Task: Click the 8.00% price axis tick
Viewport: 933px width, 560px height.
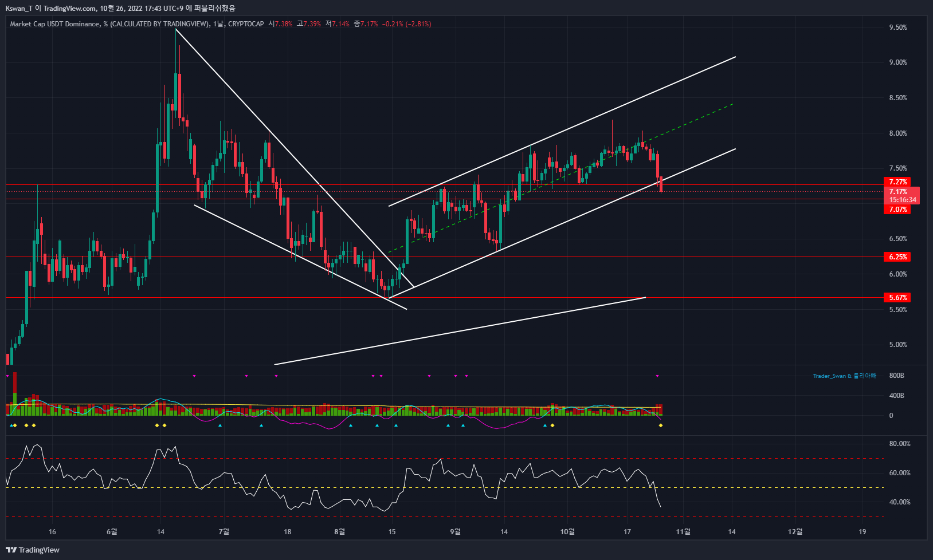Action: click(898, 133)
